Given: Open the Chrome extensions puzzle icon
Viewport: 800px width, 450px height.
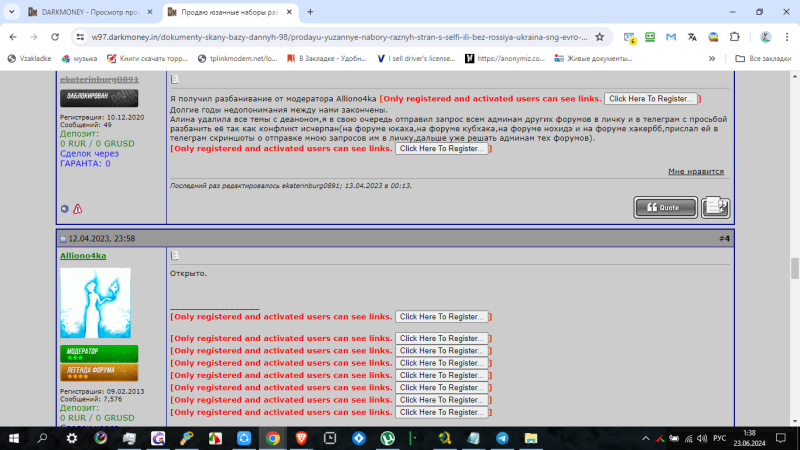Looking at the screenshot, I should tap(735, 37).
